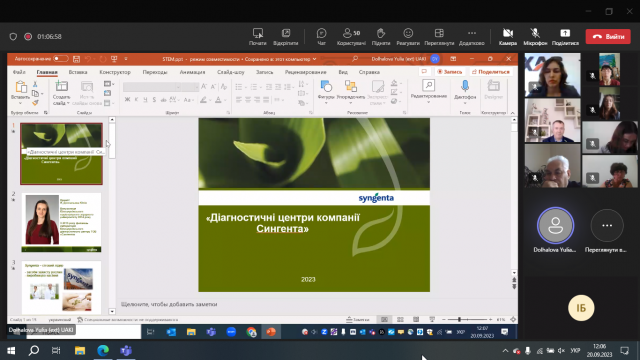
Task: Open the Рецензирование tab
Action: click(305, 72)
